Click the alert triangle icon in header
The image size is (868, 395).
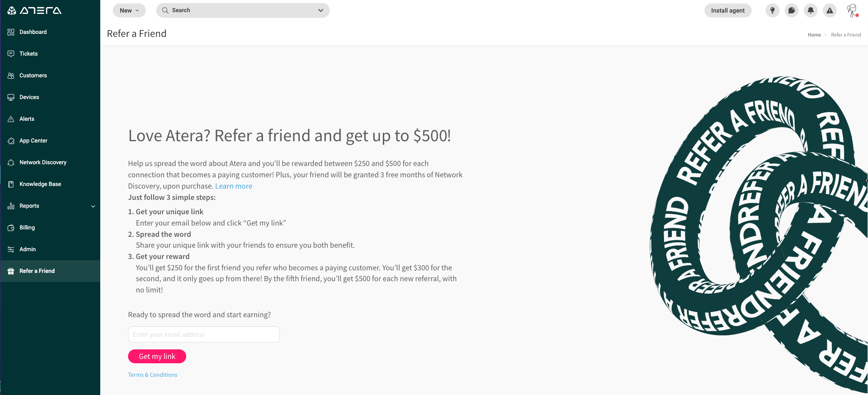[x=829, y=10]
